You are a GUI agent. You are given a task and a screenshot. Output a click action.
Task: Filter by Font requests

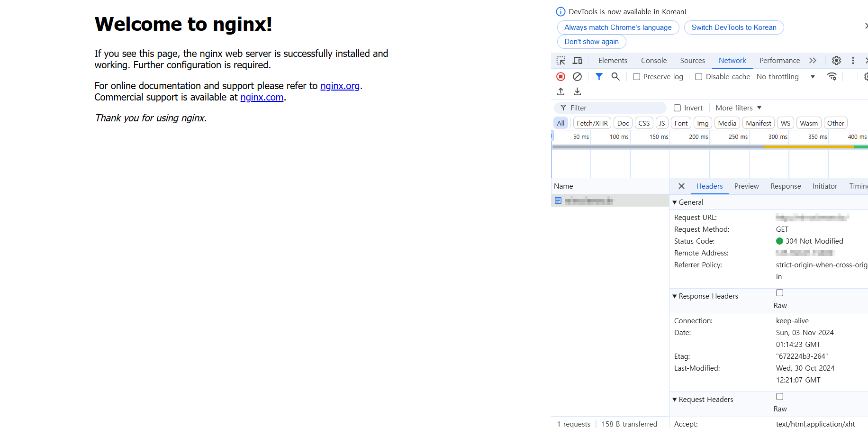point(681,123)
